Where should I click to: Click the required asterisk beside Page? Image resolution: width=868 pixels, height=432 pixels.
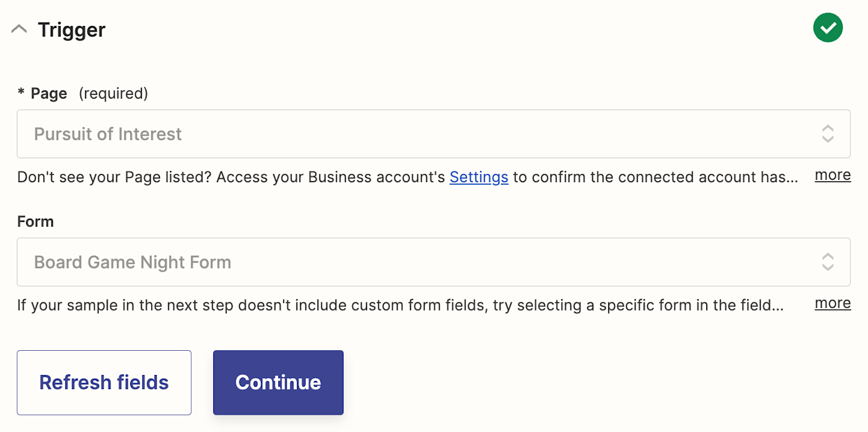point(21,93)
